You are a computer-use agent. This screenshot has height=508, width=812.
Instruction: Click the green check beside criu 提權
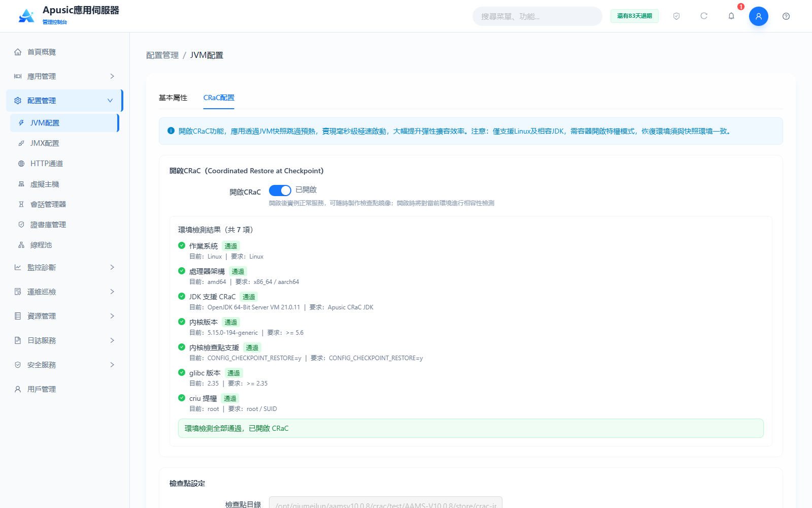pyautogui.click(x=182, y=398)
